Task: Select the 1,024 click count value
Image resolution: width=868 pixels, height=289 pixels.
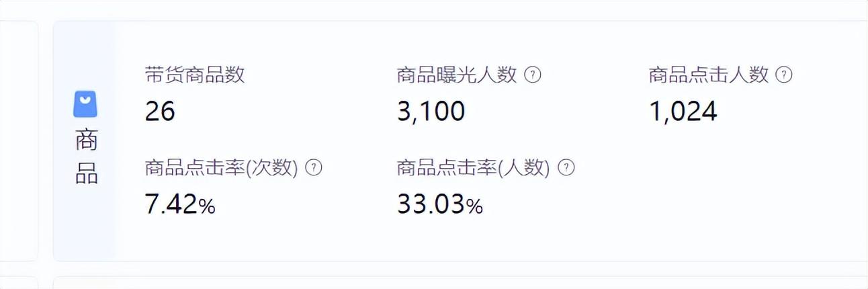Action: [683, 112]
